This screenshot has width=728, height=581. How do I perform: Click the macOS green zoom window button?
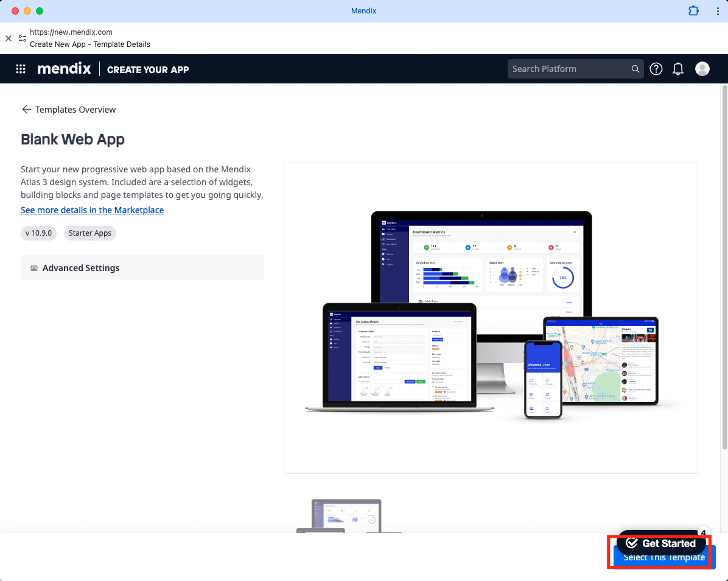[x=40, y=11]
